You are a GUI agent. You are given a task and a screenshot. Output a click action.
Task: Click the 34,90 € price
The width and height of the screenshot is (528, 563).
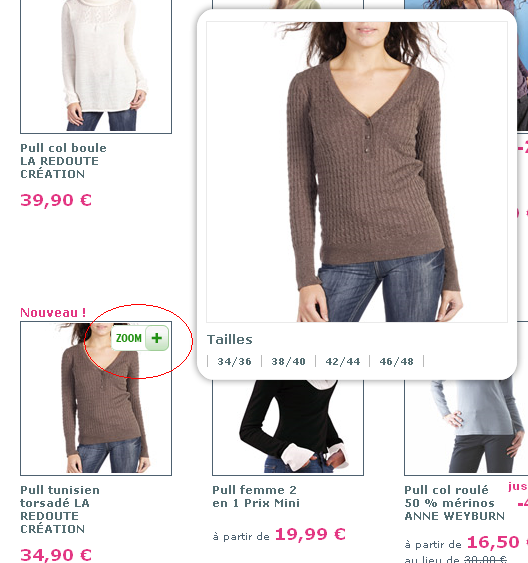click(x=56, y=555)
